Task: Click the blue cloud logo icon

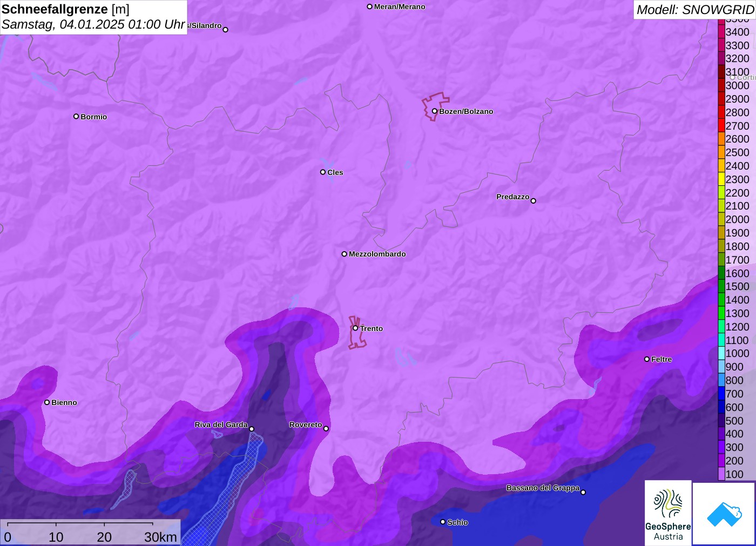Action: point(724,514)
